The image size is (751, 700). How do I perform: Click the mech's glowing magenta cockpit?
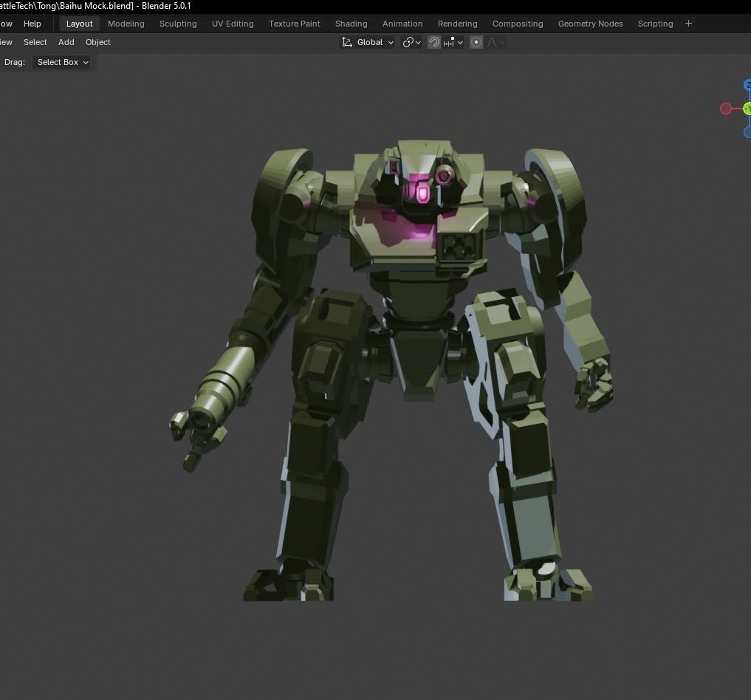[422, 193]
